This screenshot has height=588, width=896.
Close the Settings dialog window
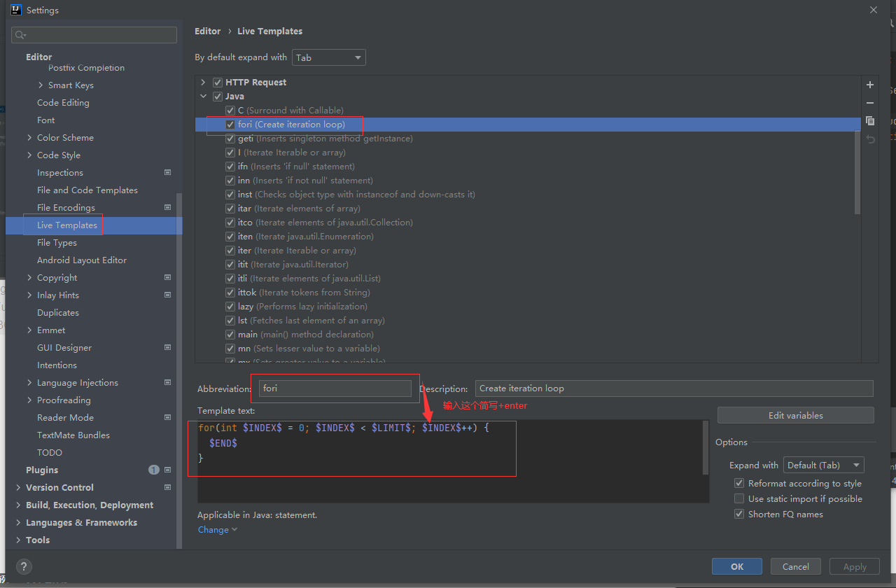click(x=874, y=10)
